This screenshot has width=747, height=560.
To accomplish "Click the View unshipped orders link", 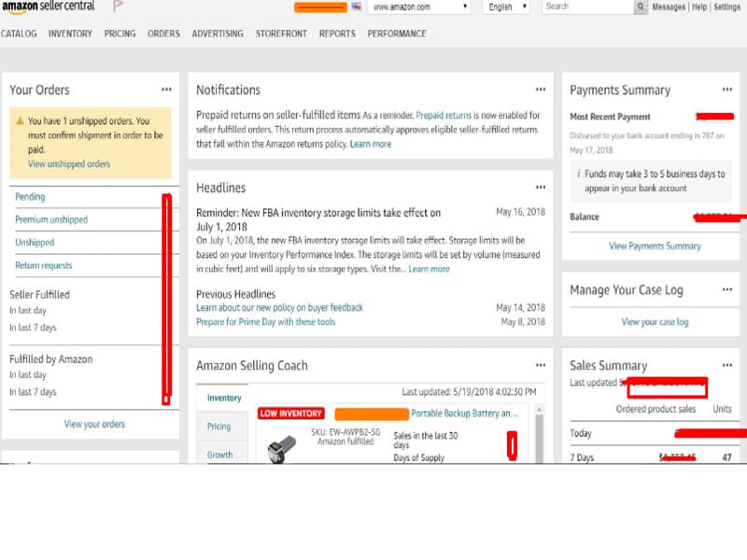I will (x=69, y=164).
